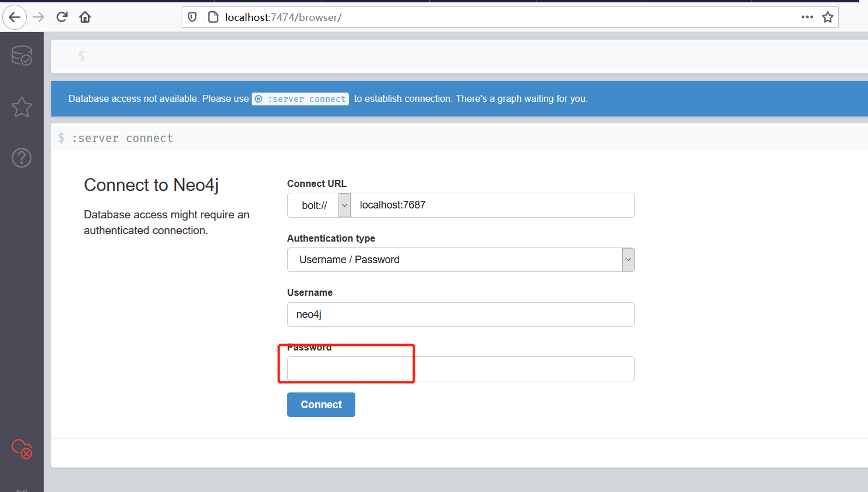Select the authenticated connection description text

click(167, 222)
